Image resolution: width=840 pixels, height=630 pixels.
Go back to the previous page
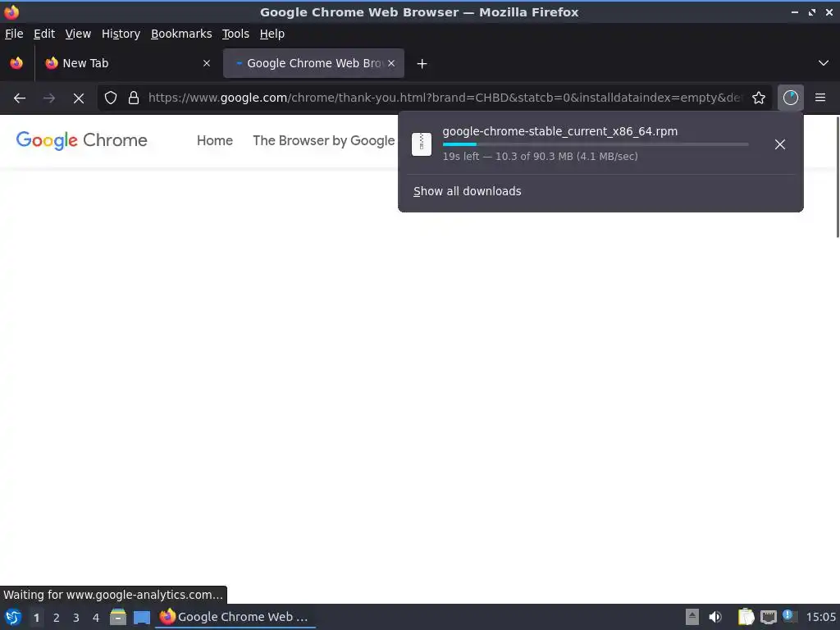pos(20,98)
